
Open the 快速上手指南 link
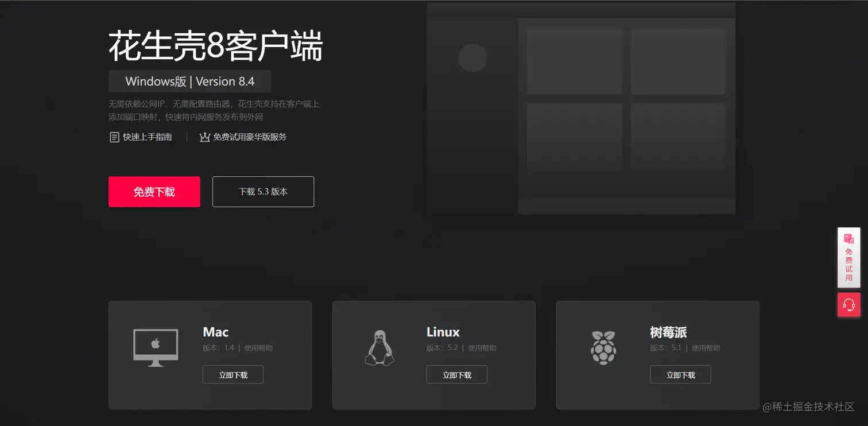[x=148, y=137]
